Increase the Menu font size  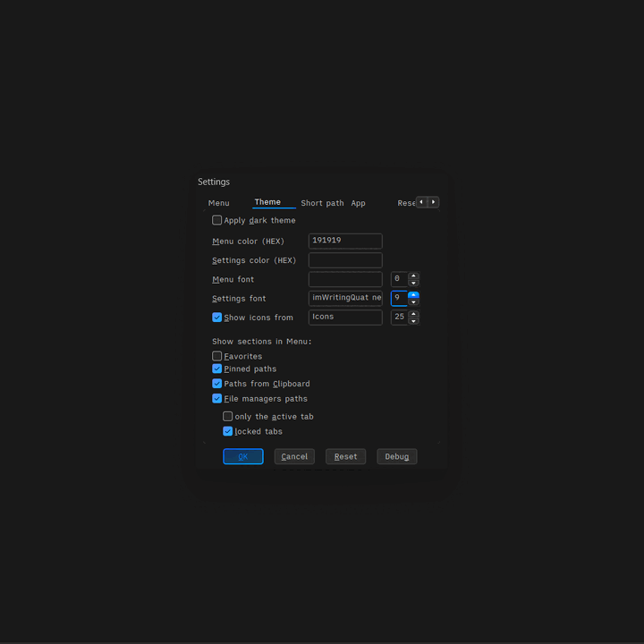click(413, 275)
